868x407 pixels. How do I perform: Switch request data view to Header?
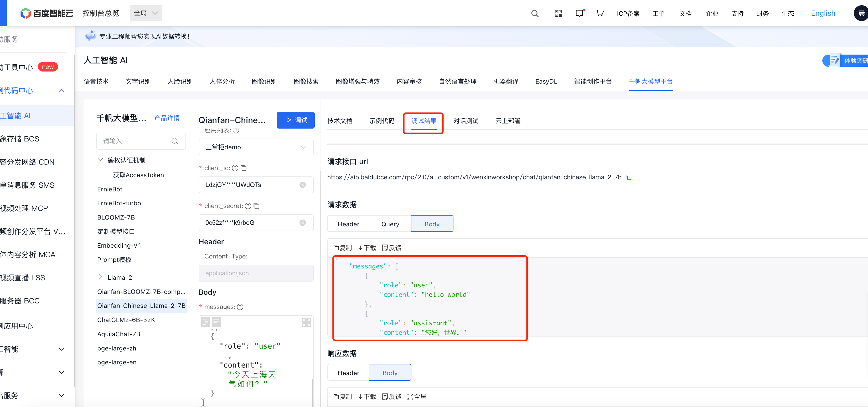pyautogui.click(x=348, y=224)
